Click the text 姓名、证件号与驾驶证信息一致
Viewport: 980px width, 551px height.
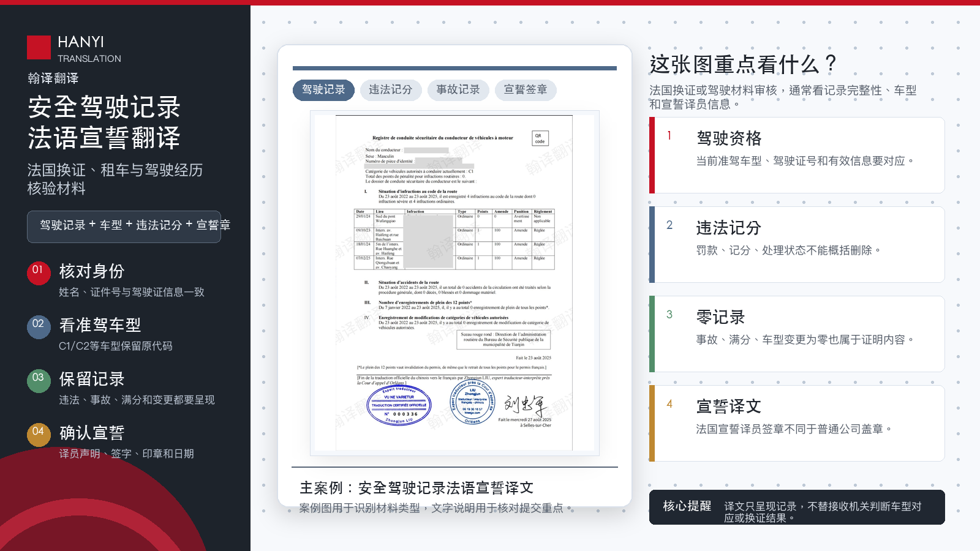coord(132,292)
